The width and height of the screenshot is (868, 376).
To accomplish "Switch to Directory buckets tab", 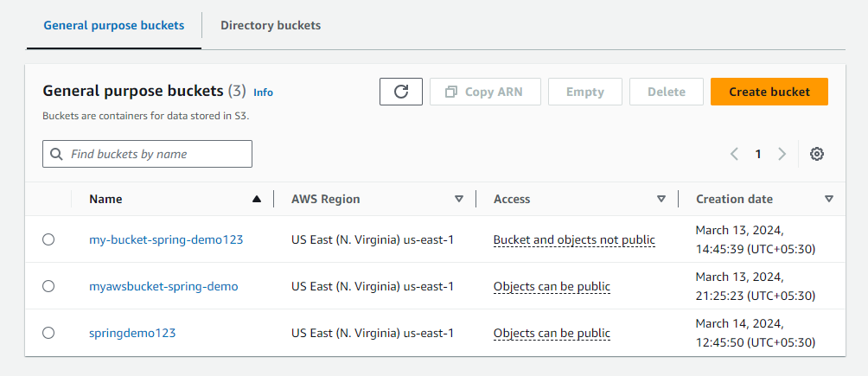I will [x=271, y=25].
